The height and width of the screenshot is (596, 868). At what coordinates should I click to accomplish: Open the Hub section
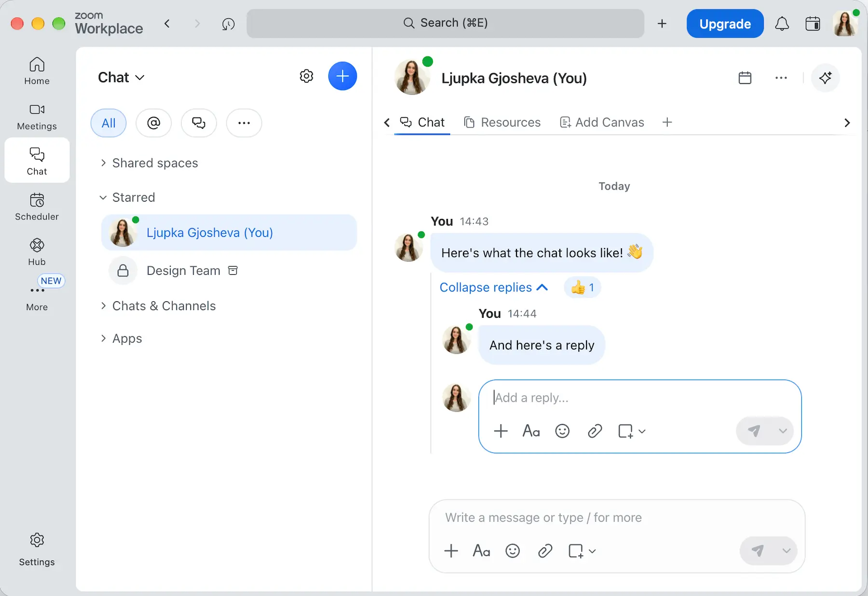37,252
